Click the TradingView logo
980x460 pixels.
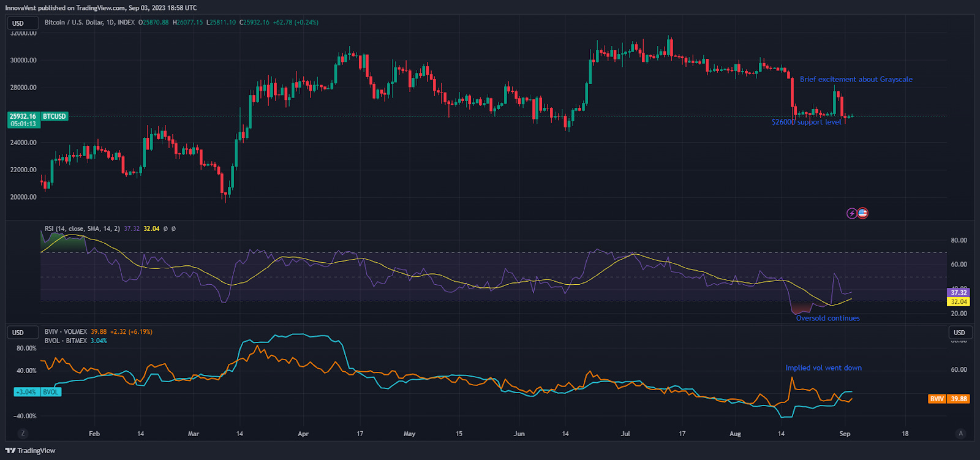tap(30, 451)
